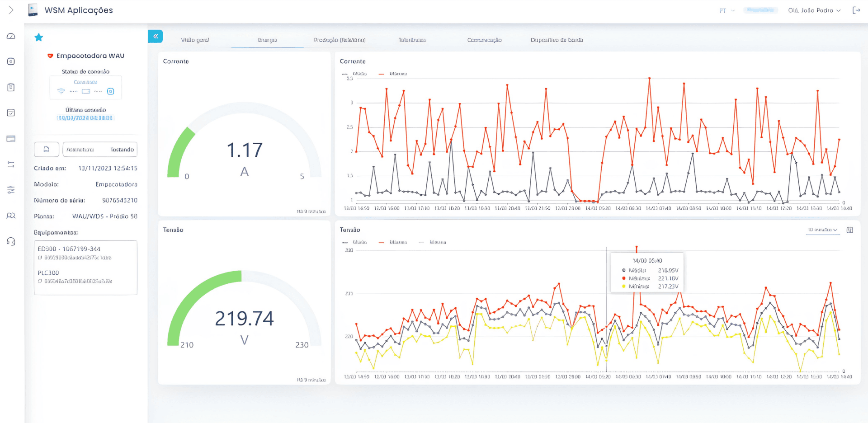
Task: Click the WSM Aplicações logo icon
Action: click(33, 10)
